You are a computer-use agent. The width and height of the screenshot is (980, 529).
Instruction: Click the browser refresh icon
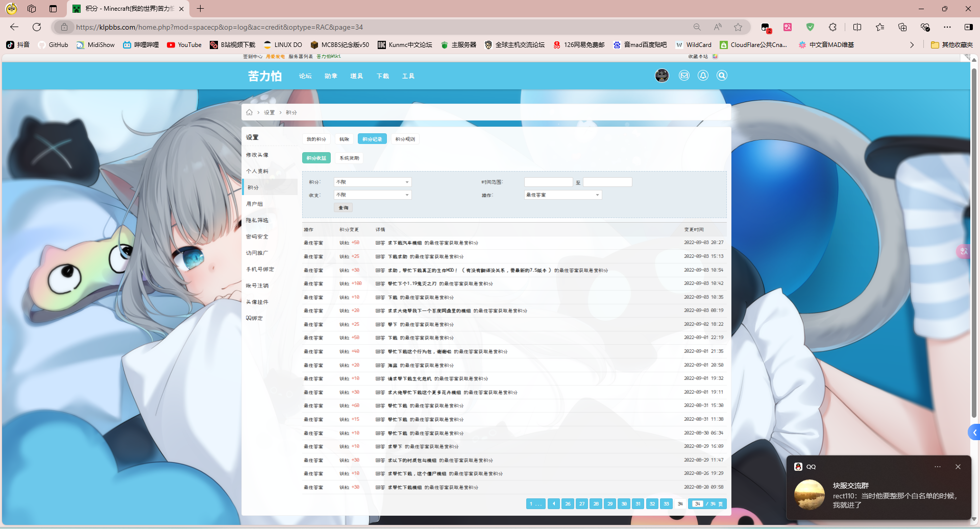37,27
